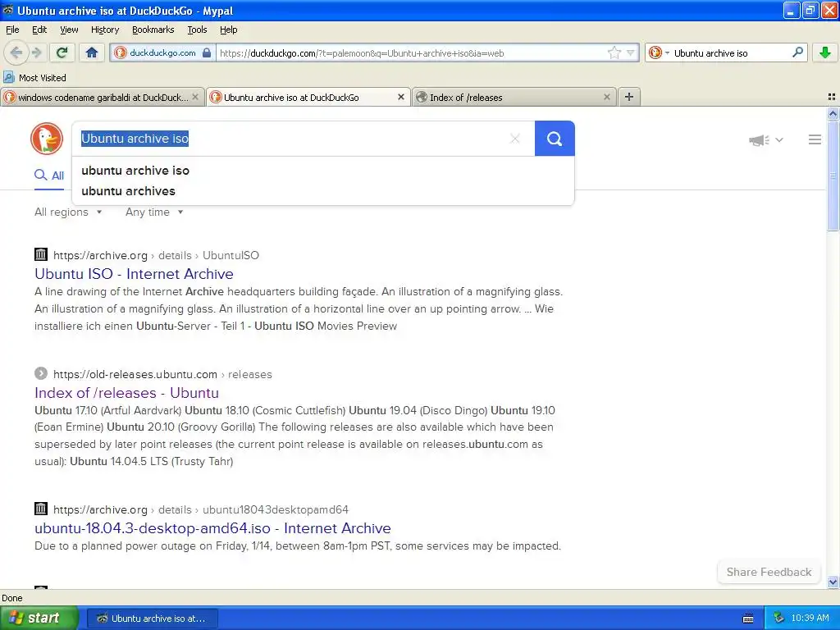Screen dimensions: 840x630
Task: Switch to Index of /releases tab
Action: (x=514, y=98)
